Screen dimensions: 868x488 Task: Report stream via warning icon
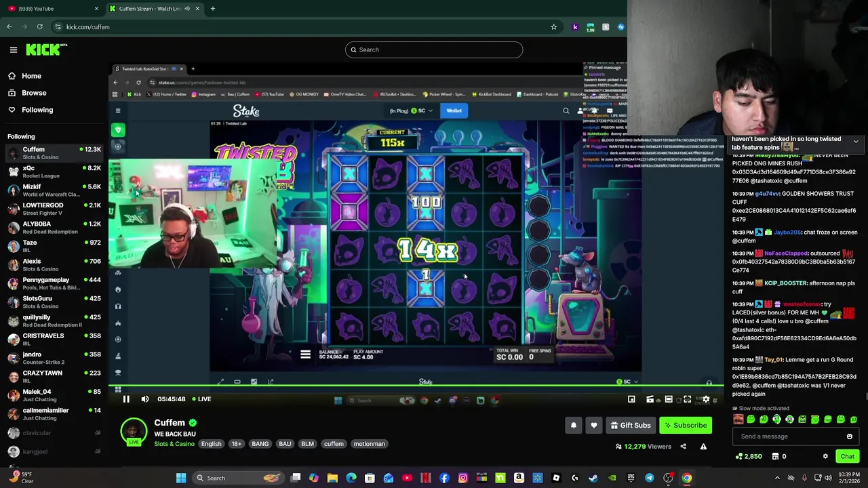click(x=703, y=447)
